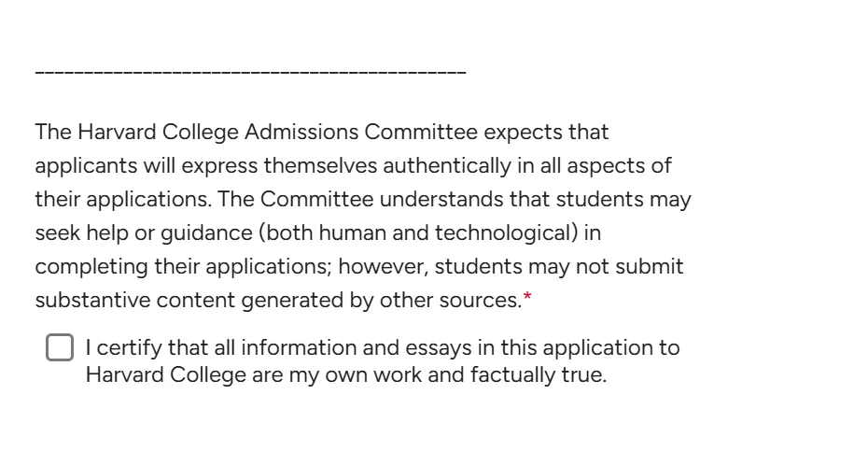Click the phrase 'completing their applications;'

(183, 267)
